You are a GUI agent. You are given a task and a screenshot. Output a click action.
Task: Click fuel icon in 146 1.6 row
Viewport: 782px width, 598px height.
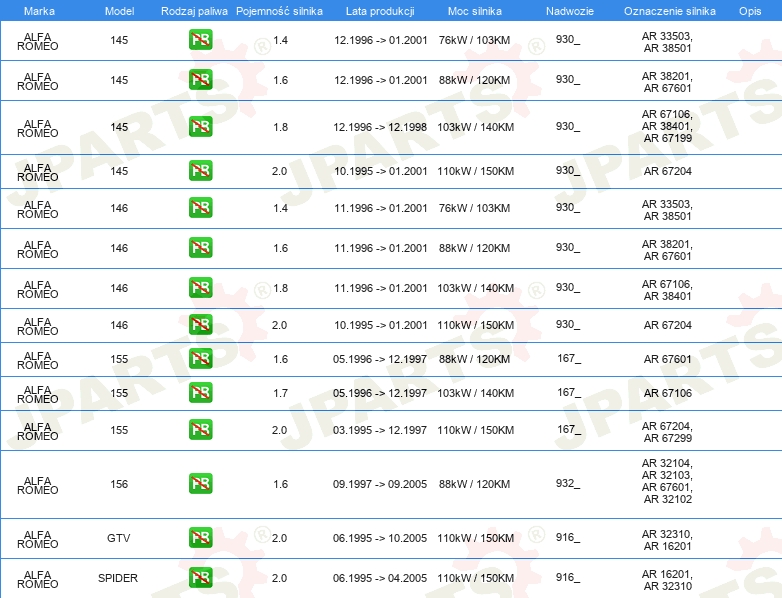point(200,247)
